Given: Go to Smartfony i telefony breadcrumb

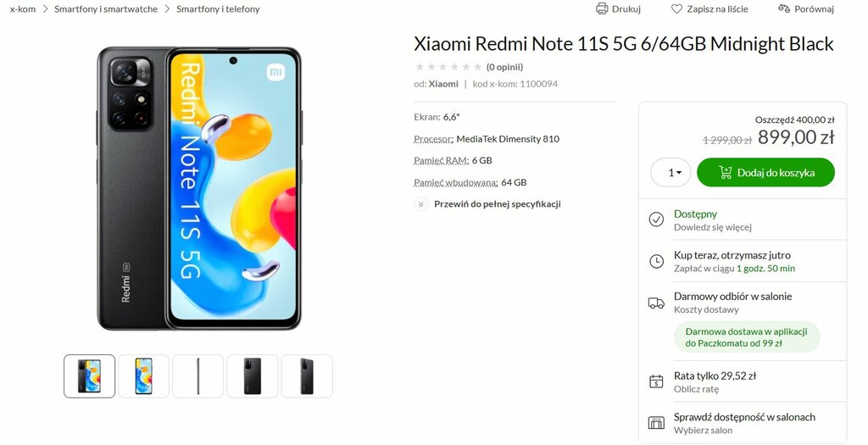Looking at the screenshot, I should click(218, 8).
